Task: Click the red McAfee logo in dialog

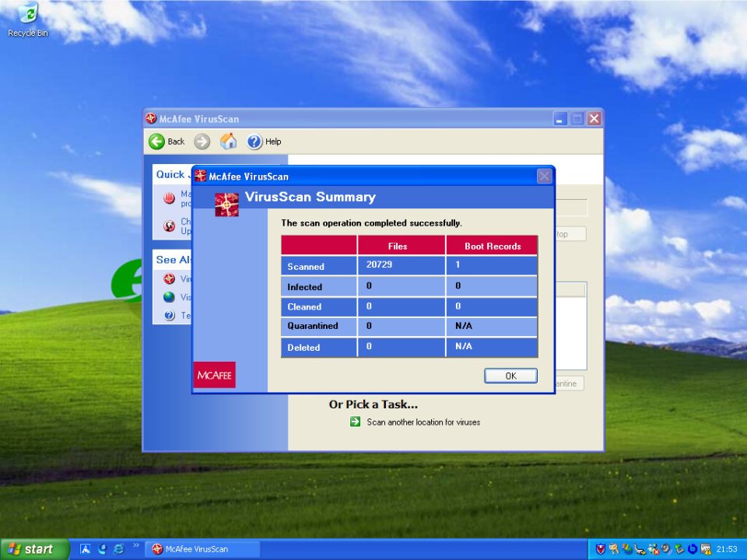Action: point(214,375)
